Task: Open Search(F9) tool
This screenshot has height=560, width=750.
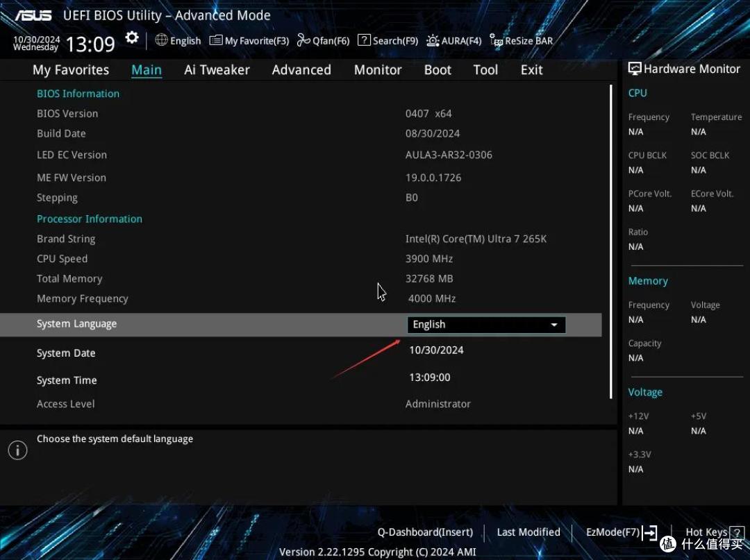Action: tap(388, 41)
